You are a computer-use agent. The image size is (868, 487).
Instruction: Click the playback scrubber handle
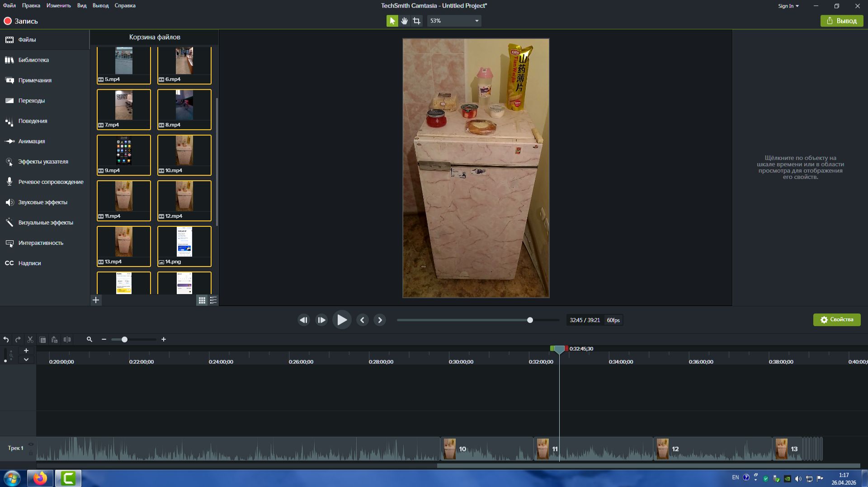coord(530,320)
